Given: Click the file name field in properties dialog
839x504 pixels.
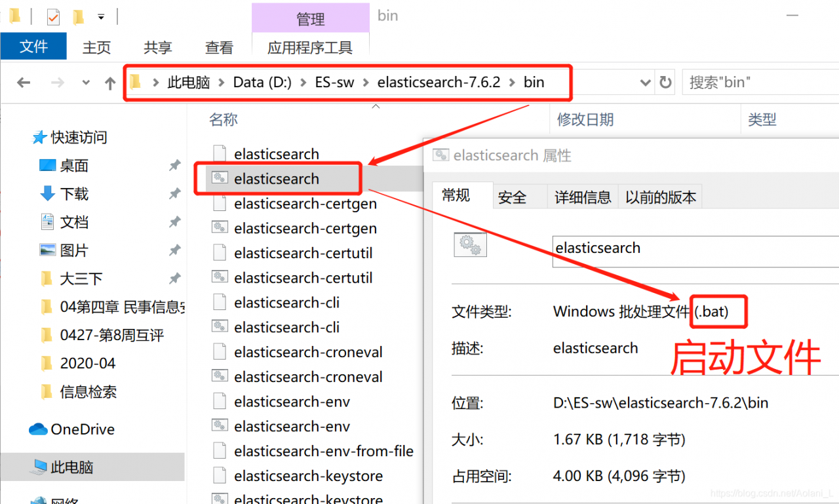Looking at the screenshot, I should (x=695, y=251).
